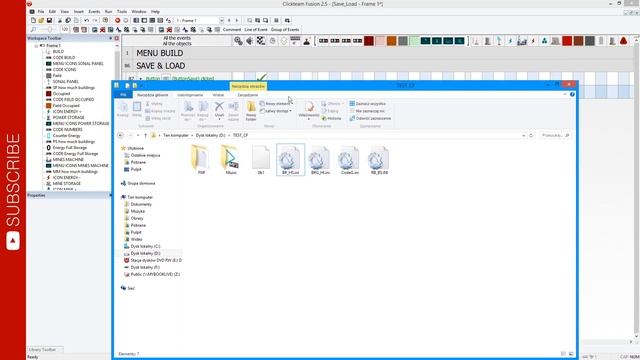Screen dimensions: 640x360
Task: Open the Music folder in Explorer
Action: tap(231, 160)
